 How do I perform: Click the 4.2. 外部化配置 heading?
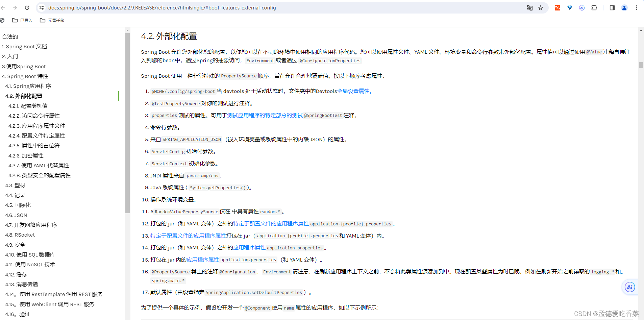click(x=169, y=36)
